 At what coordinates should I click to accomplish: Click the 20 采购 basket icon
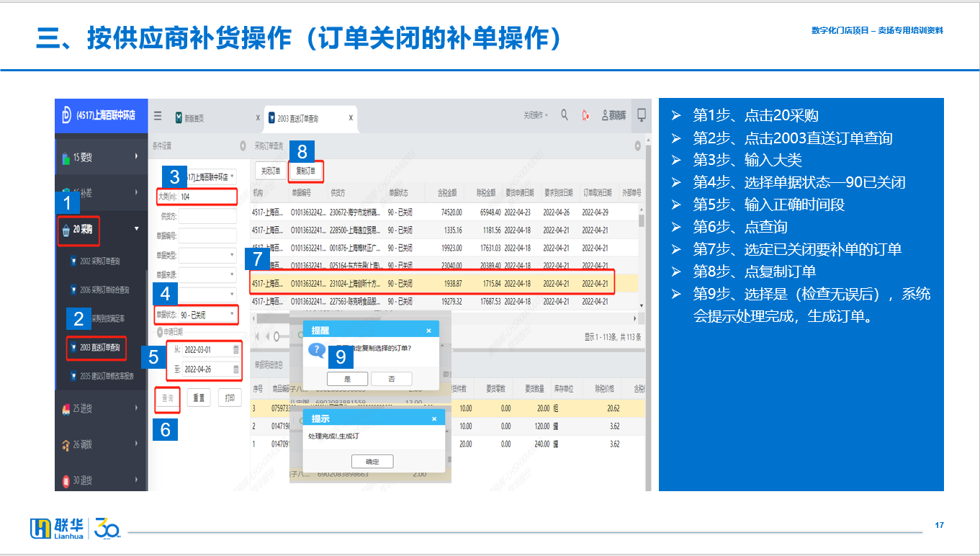point(66,230)
